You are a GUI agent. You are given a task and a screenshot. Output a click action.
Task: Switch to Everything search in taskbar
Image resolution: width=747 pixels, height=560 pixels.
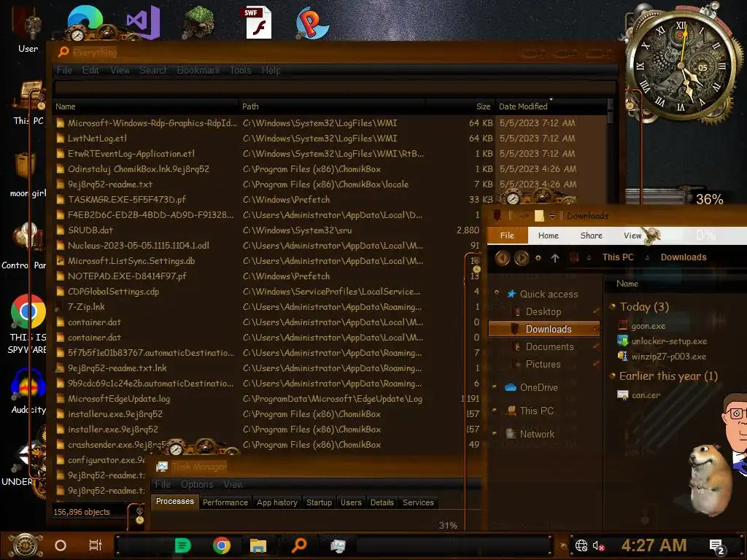click(x=298, y=545)
